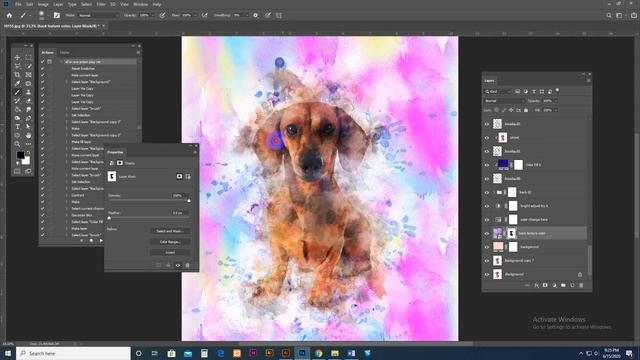Select the Crop tool

pos(17,75)
